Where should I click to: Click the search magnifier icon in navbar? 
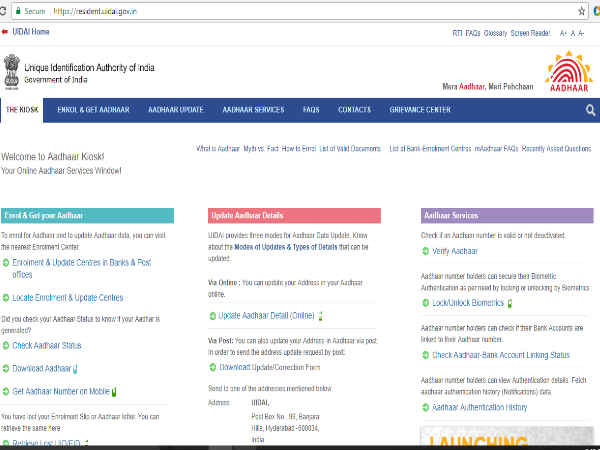[x=590, y=110]
